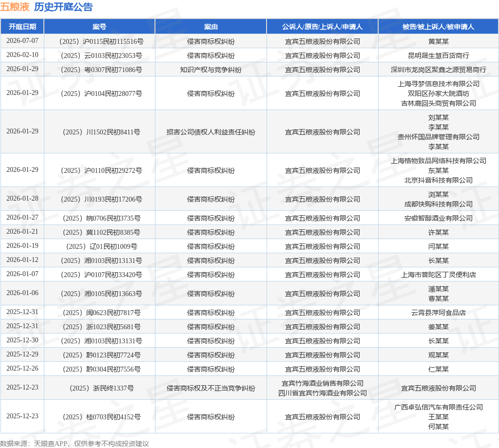
Task: Click defendant 双阳区孙家大院酒坊
Action: click(438, 93)
